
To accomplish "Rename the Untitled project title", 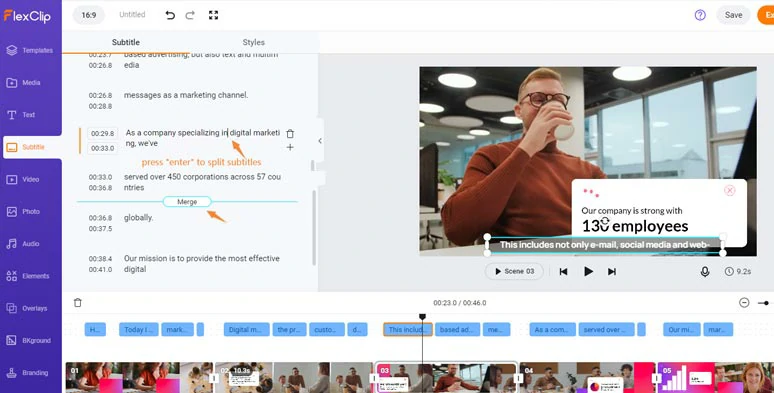I will click(x=132, y=15).
